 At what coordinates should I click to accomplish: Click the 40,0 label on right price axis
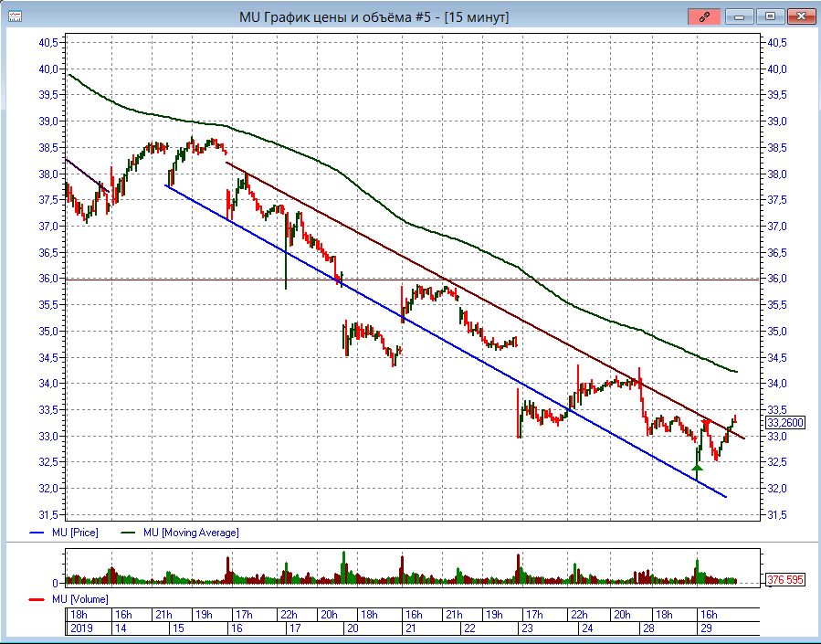click(x=777, y=69)
